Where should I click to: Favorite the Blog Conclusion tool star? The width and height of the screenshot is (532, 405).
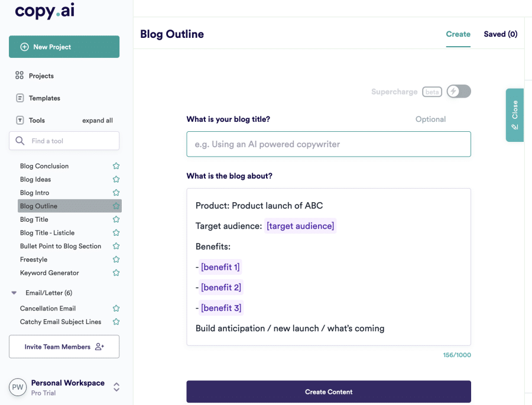pos(116,166)
